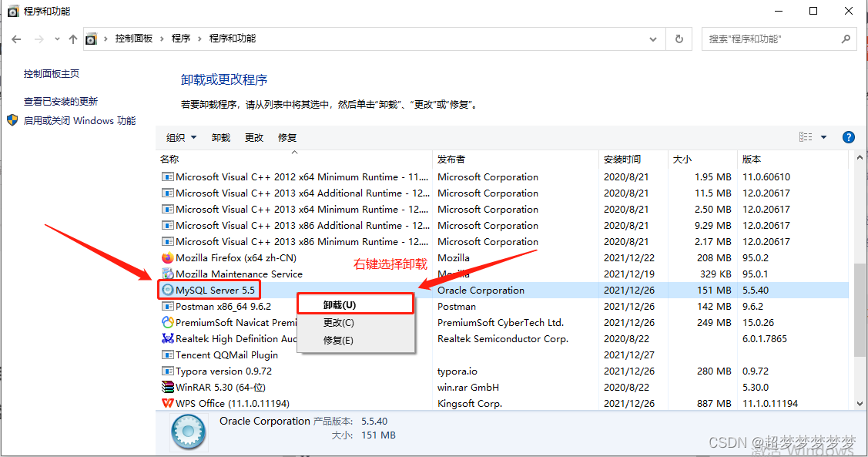Click the Tencent QQMail Plugin icon
Screen dimensions: 868x457
point(167,355)
